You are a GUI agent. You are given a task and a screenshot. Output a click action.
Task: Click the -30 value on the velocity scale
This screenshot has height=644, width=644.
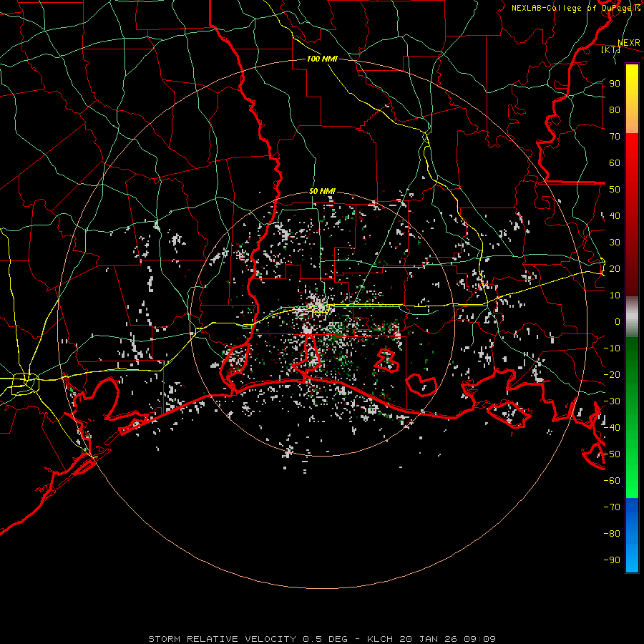tap(612, 401)
